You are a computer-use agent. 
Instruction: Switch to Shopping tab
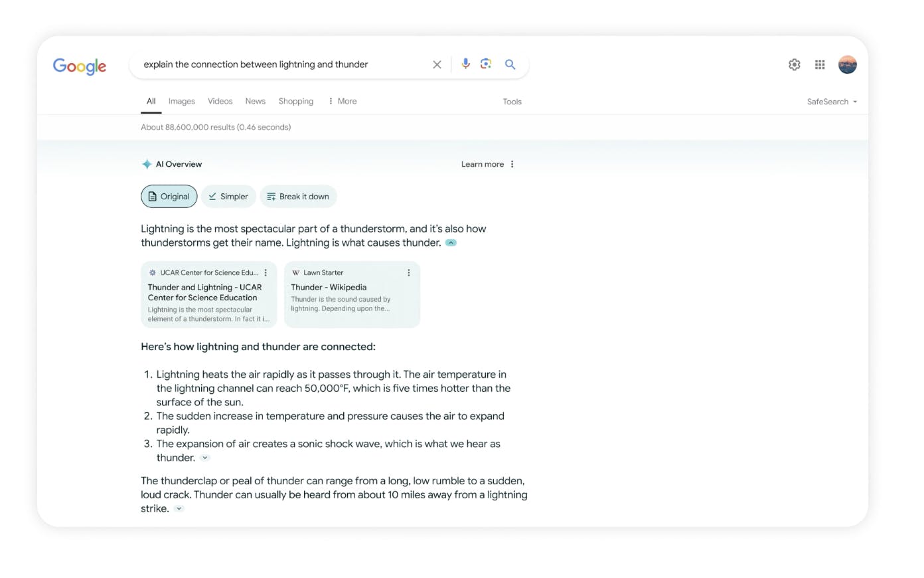click(296, 101)
